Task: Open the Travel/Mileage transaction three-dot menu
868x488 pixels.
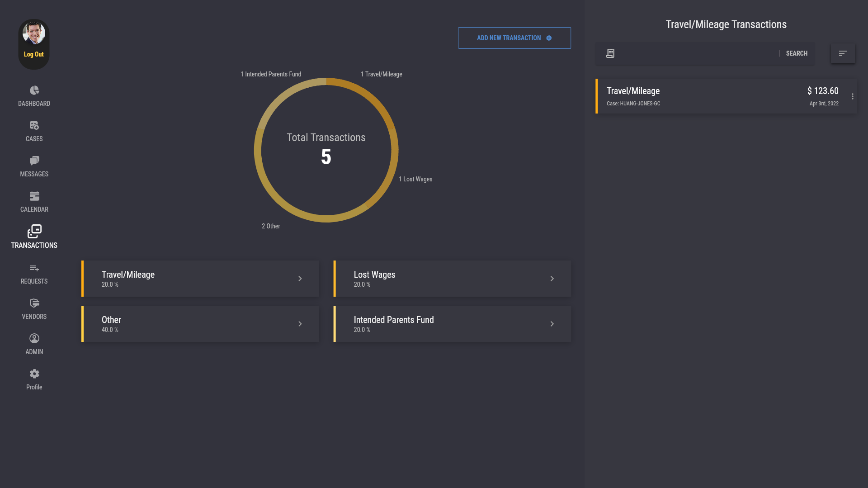Action: (853, 96)
